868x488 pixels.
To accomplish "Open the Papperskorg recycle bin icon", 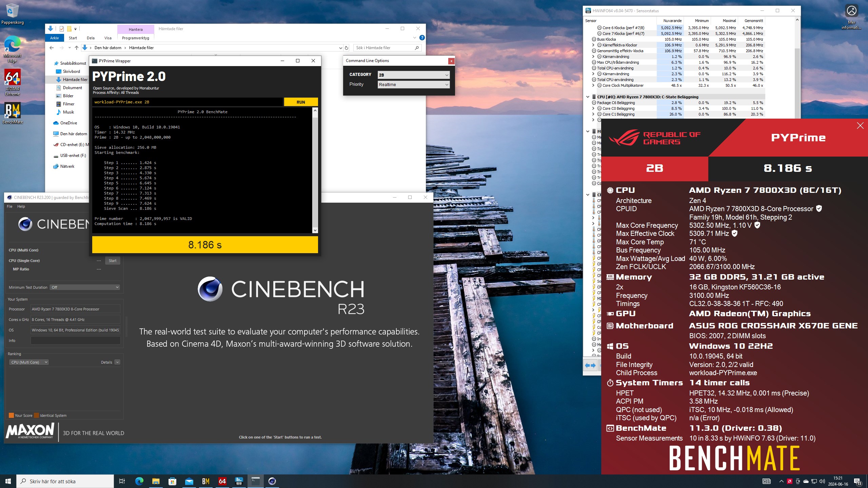I will 13,14.
